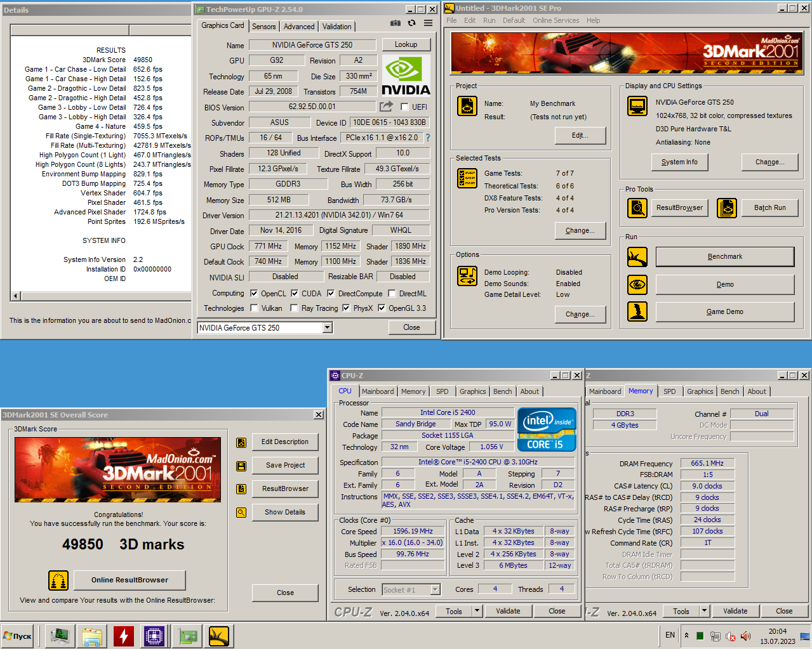Toggle the OpenGL 3.3 checkbox

382,308
